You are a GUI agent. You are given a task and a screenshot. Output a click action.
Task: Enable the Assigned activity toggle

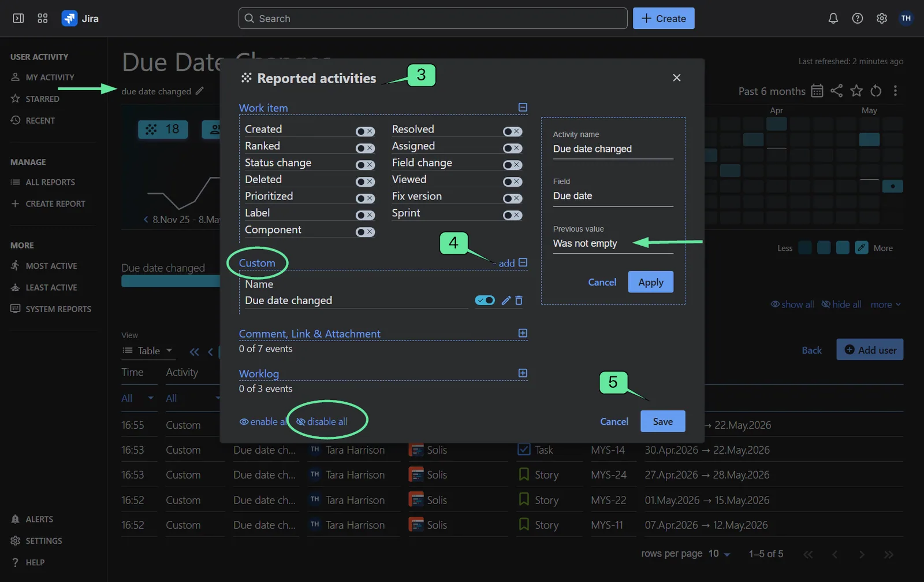(512, 149)
